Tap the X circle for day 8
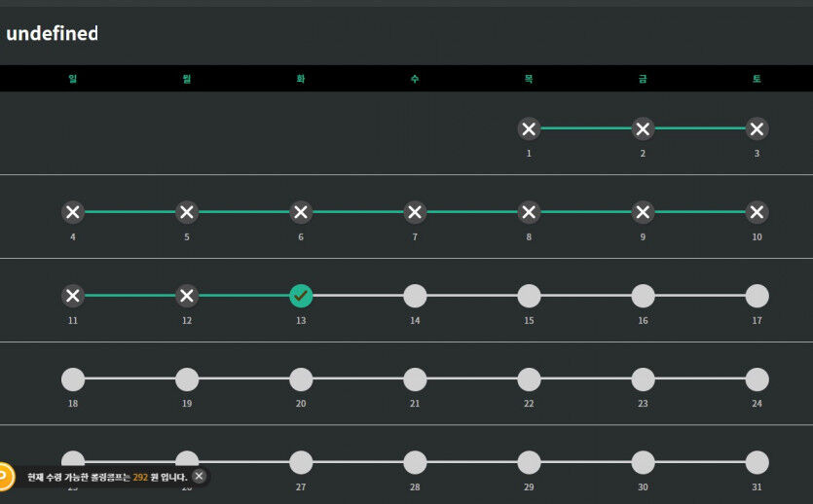Viewport: 813px width, 504px height. [529, 212]
